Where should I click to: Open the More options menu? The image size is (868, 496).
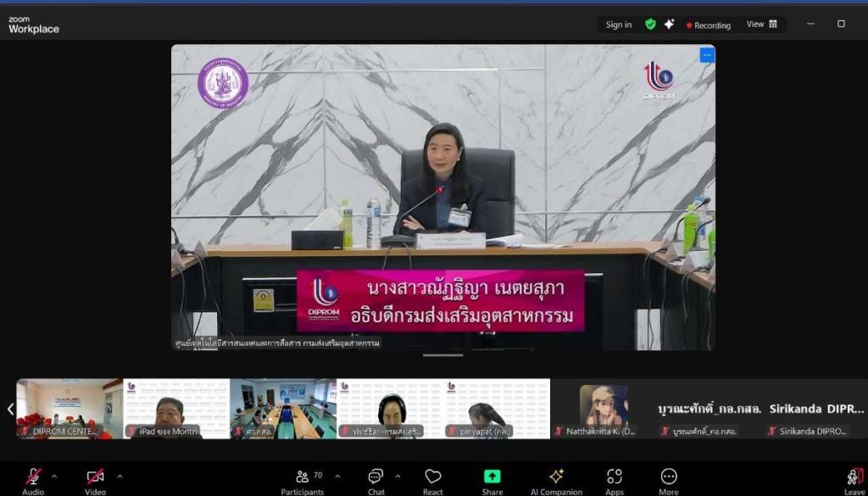(x=669, y=481)
